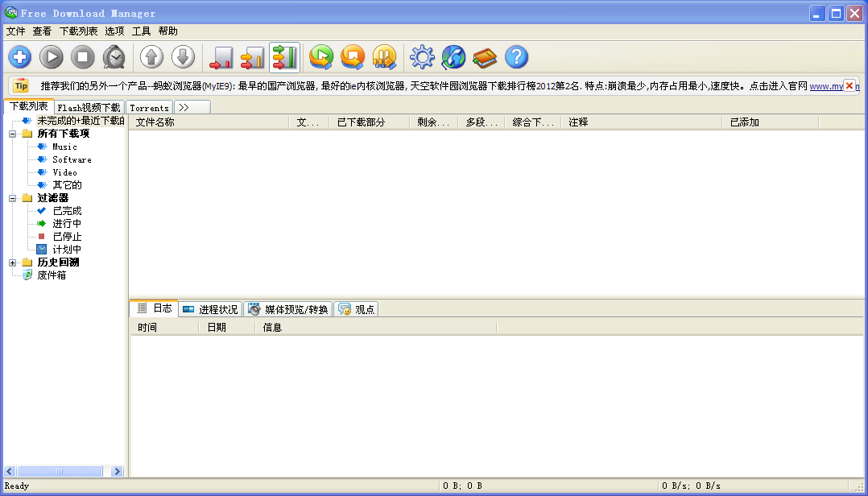This screenshot has width=868, height=496.
Task: Switch to the Flash视频下载 tab
Action: click(x=89, y=107)
